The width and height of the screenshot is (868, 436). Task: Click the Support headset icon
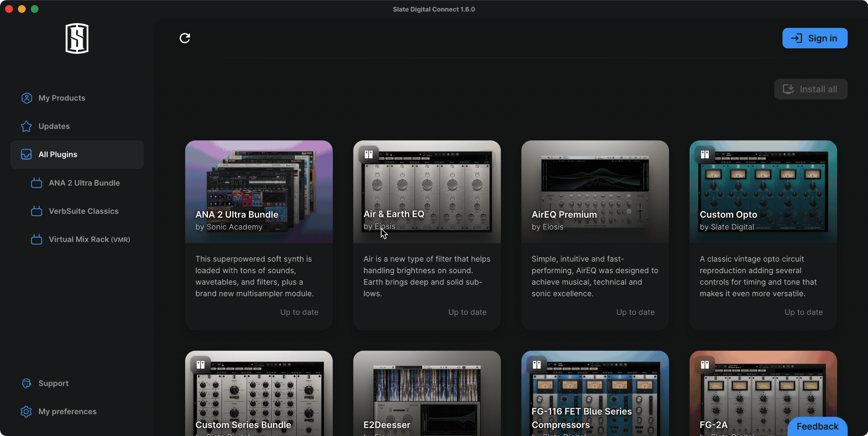coord(27,383)
